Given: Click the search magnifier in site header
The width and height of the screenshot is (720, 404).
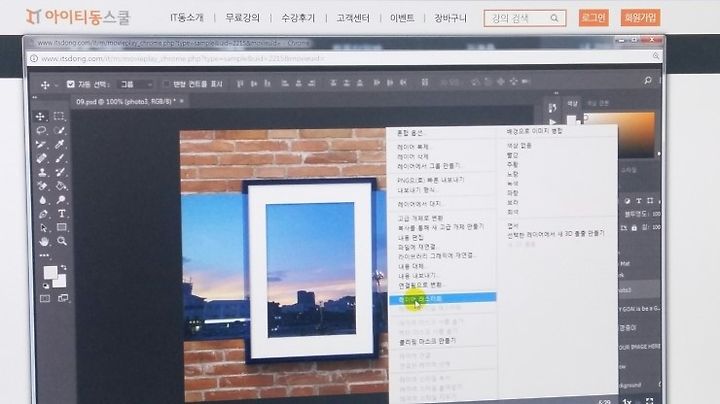Looking at the screenshot, I should [554, 18].
